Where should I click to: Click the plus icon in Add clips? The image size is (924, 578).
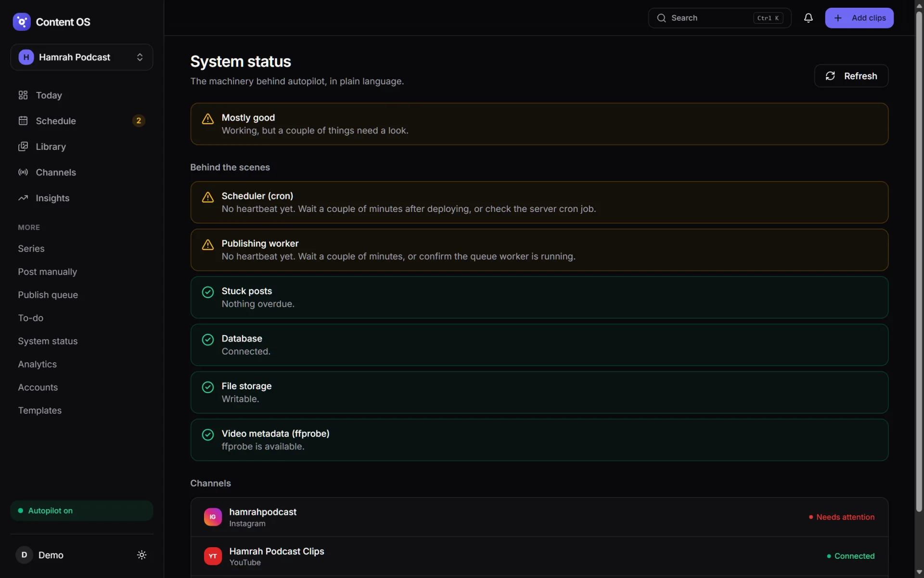pos(838,18)
